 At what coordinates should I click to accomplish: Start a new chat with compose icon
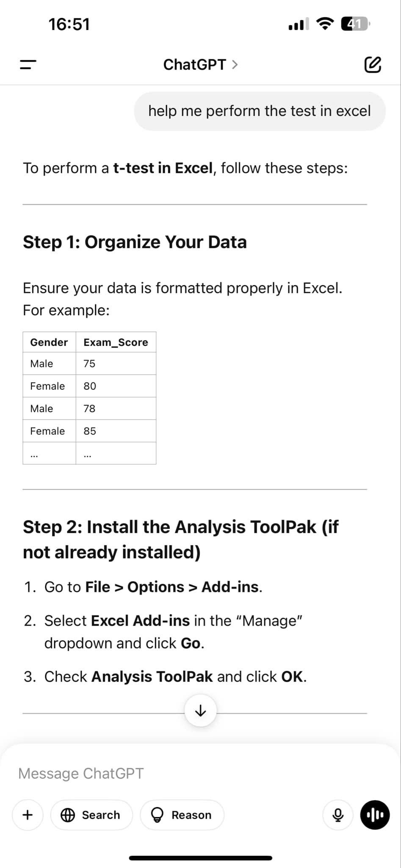coord(373,65)
